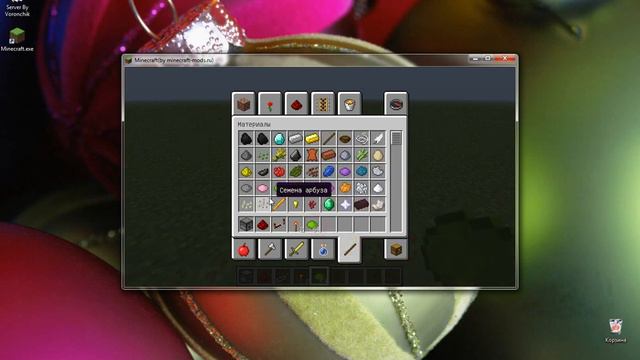Pick the white sugar pile item
This screenshot has height=360, width=640.
tap(378, 188)
